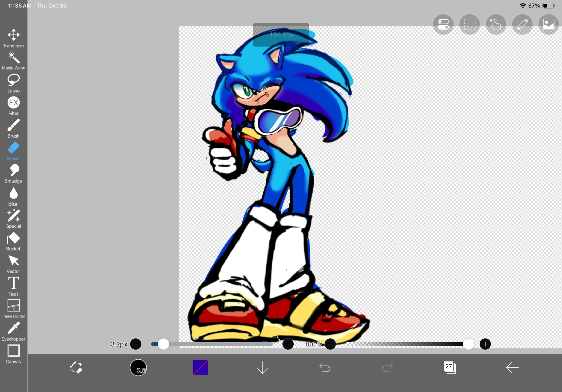This screenshot has height=392, width=562.
Task: Open the selection area dashed-square menu
Action: pos(470,24)
